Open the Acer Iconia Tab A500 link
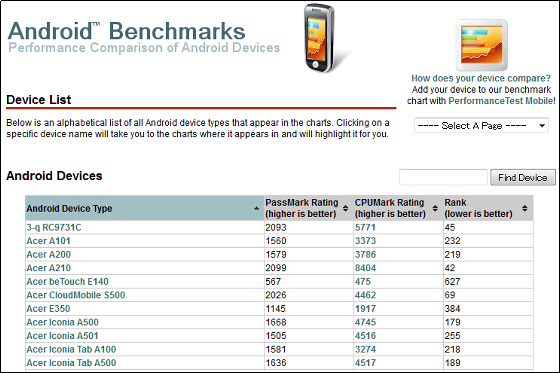The height and width of the screenshot is (373, 560). pyautogui.click(x=71, y=363)
